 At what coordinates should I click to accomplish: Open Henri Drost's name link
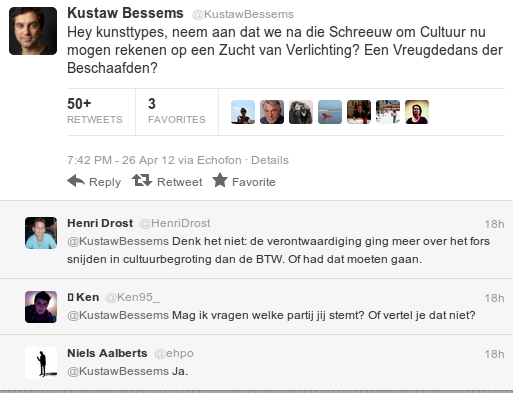click(x=100, y=223)
